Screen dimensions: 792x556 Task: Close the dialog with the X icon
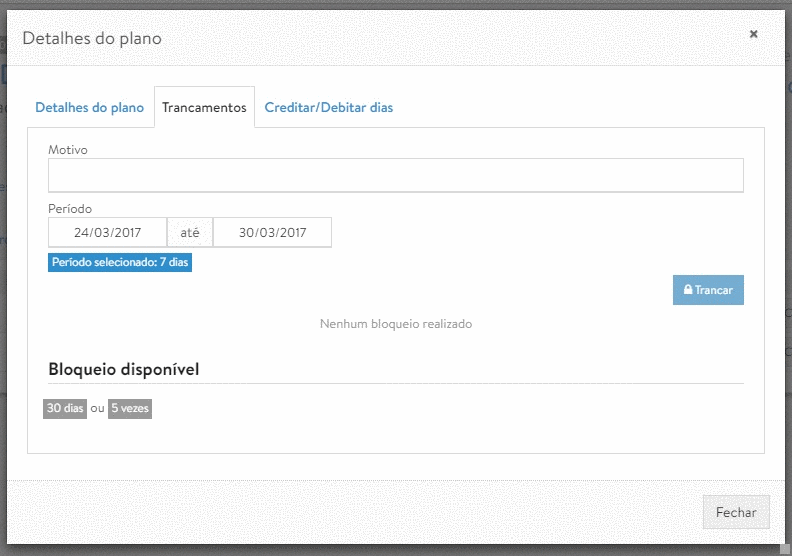(753, 34)
